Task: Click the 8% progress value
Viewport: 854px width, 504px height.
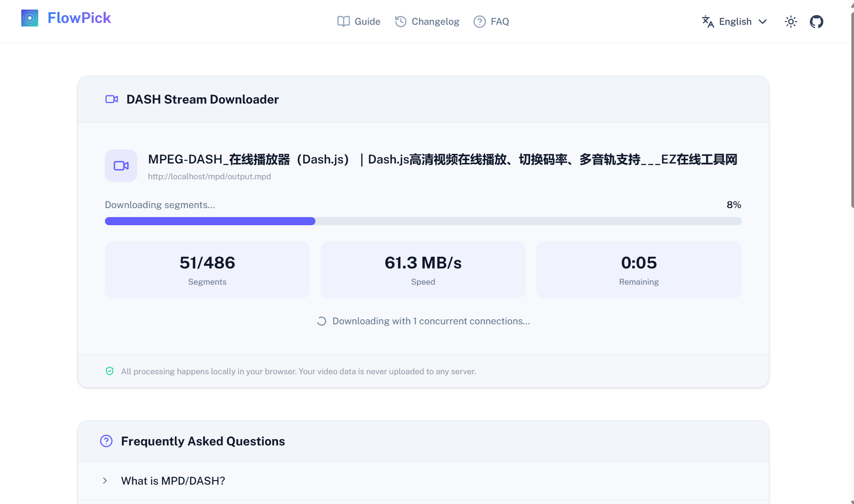Action: click(734, 205)
